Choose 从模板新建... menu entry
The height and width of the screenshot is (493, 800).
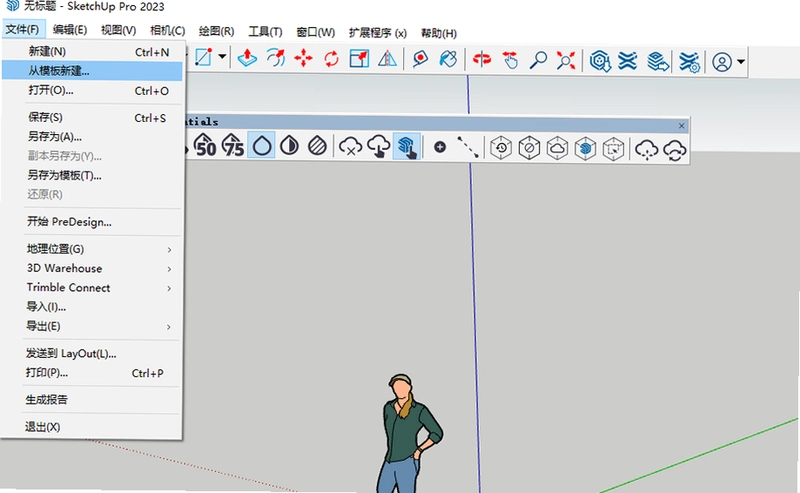tap(92, 71)
